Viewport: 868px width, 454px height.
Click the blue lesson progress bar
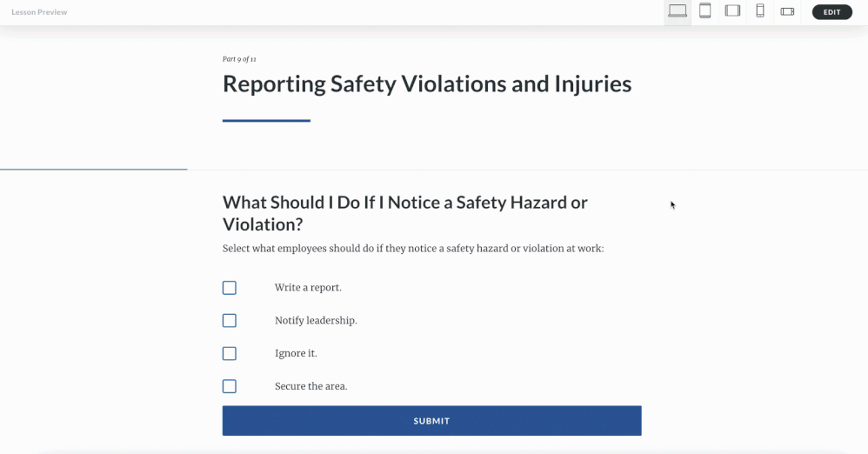[93, 169]
